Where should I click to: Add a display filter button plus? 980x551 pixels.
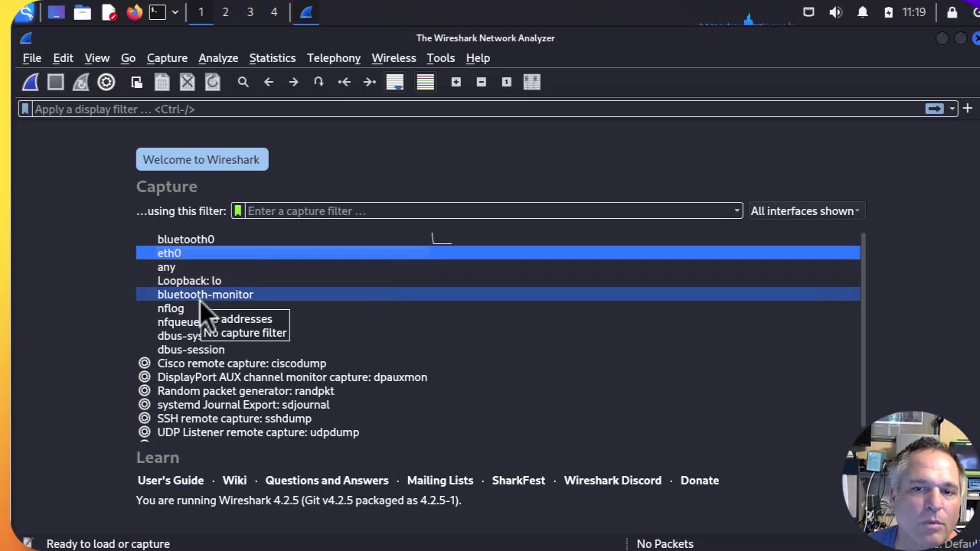coord(967,109)
